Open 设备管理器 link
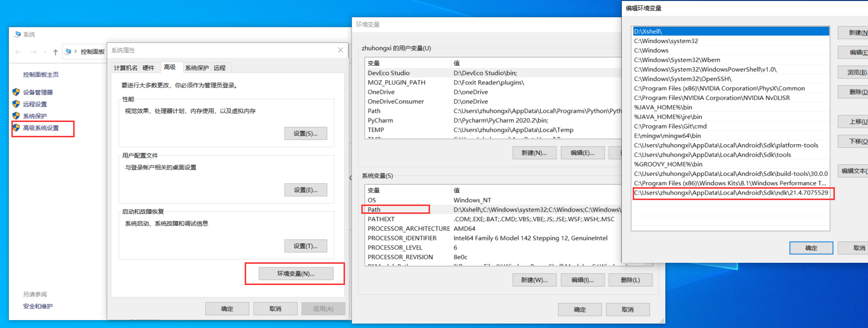Screen dimensions: 868x328 coord(38,92)
